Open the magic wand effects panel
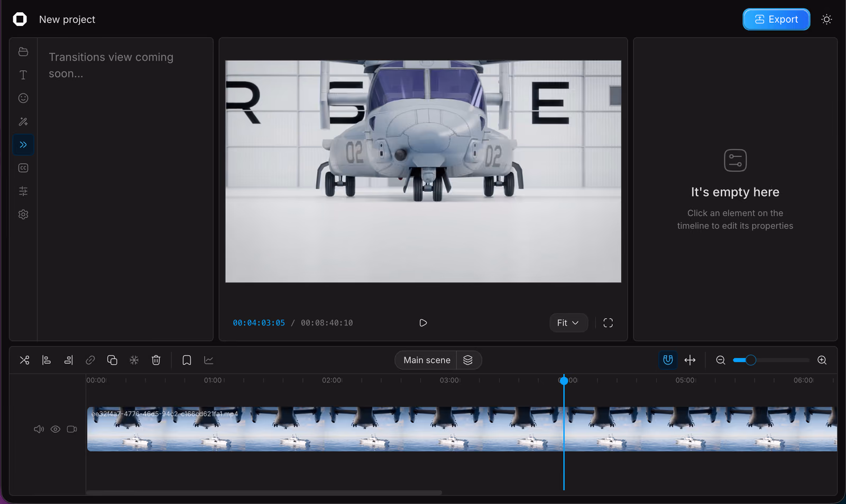The height and width of the screenshot is (504, 846). tap(23, 122)
